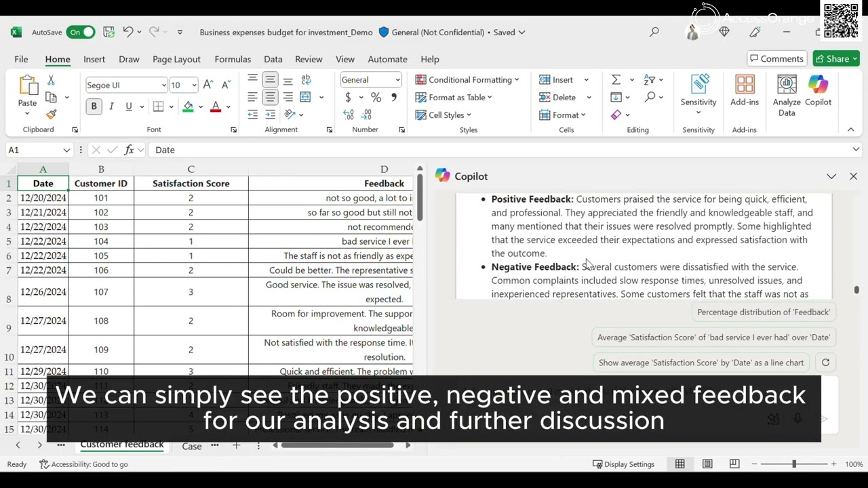Switch to the Insert ribbon tab

tap(94, 59)
